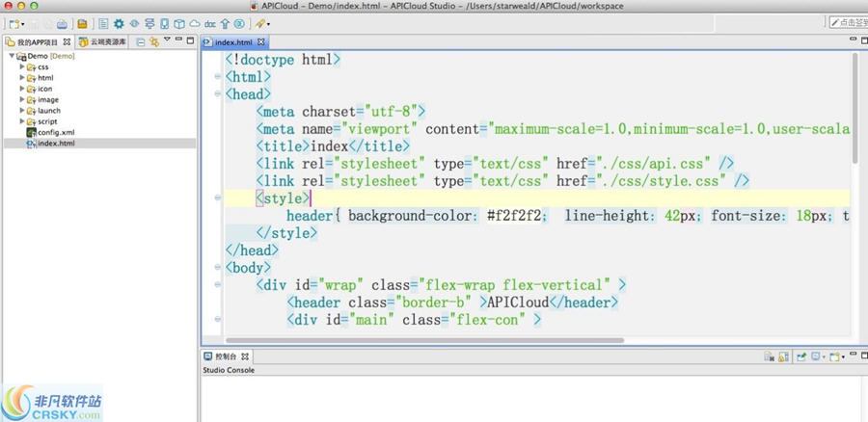
Task: Toggle the console scroll lock icon
Action: click(783, 357)
